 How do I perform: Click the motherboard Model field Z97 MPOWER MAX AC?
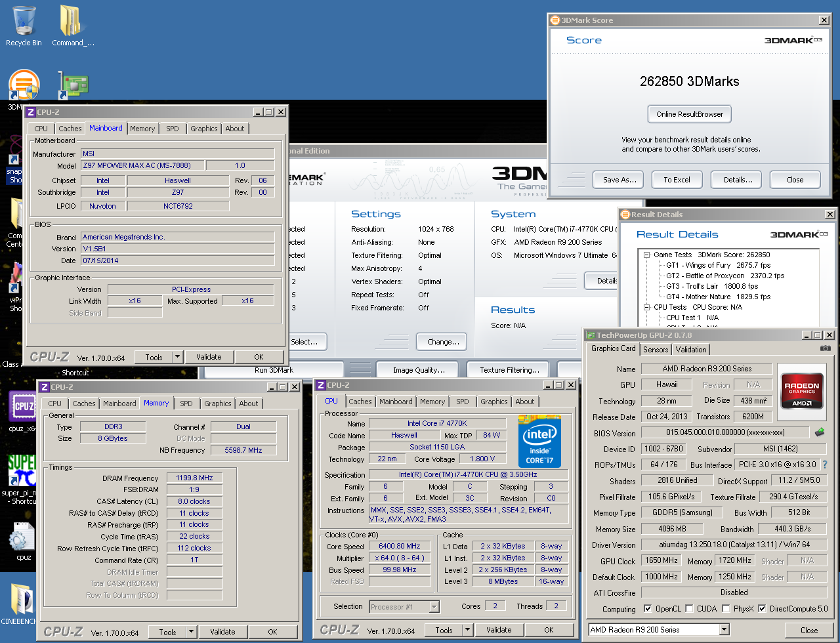pyautogui.click(x=142, y=165)
